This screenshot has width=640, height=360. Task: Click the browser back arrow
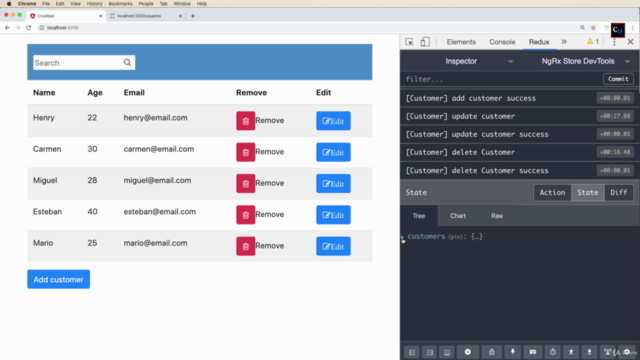point(7,28)
